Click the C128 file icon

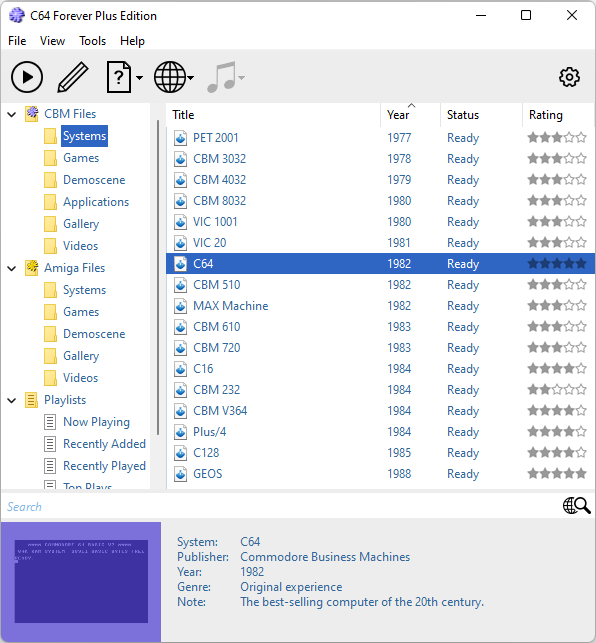pos(180,453)
